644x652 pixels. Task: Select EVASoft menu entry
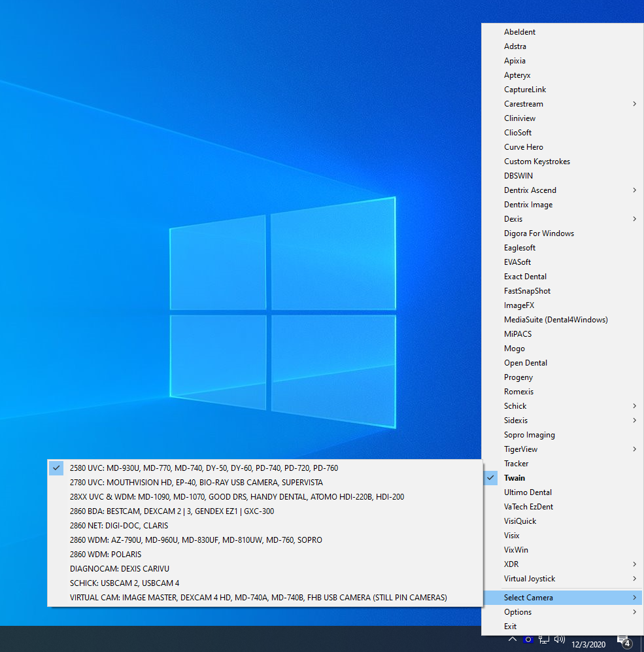coord(562,262)
